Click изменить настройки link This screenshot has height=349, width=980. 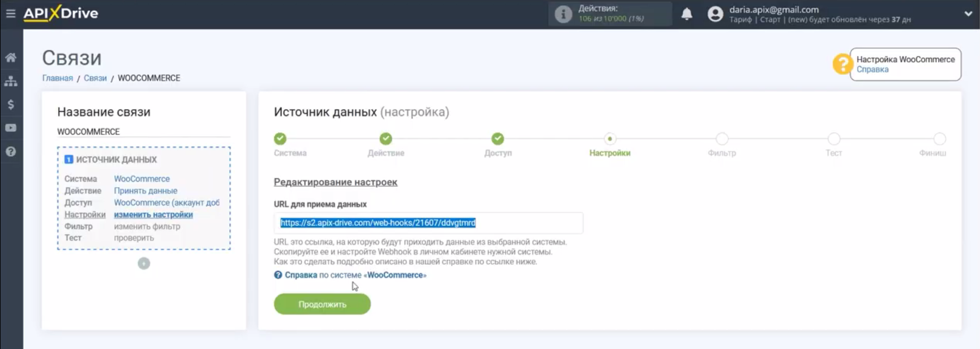[x=153, y=215]
